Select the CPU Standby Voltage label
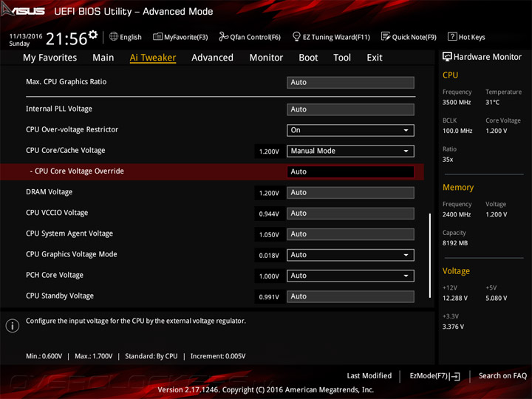This screenshot has width=532, height=399. (x=60, y=296)
